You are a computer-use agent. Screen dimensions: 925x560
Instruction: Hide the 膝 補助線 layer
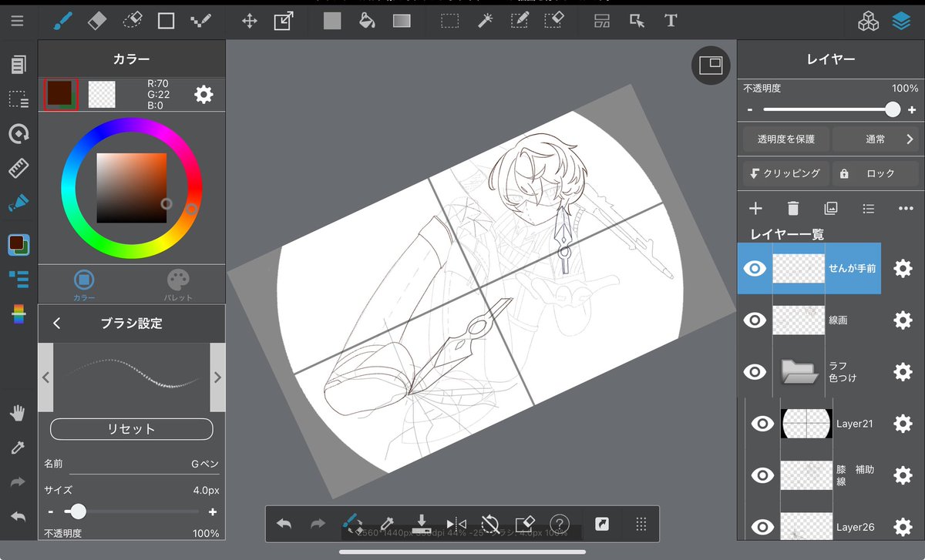(763, 475)
